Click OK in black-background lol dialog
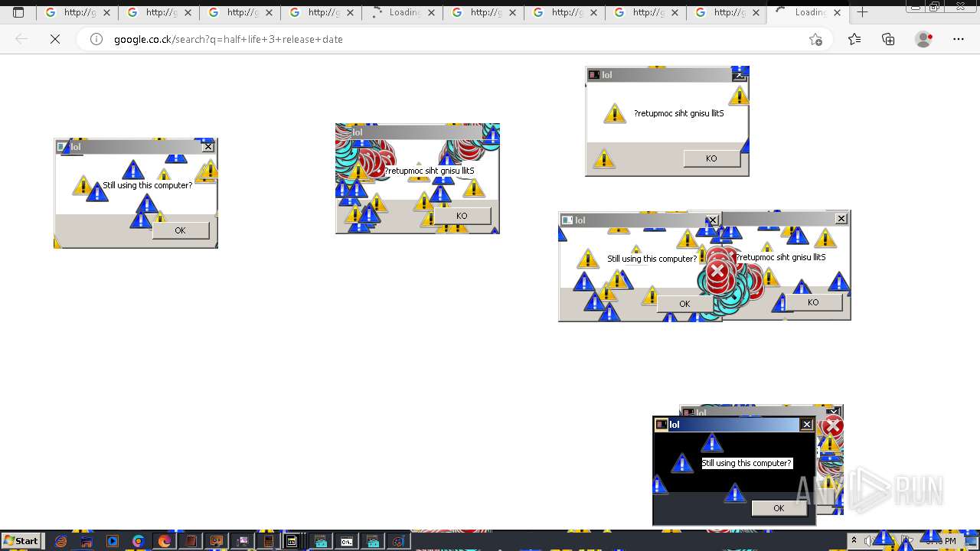980x551 pixels. click(779, 508)
